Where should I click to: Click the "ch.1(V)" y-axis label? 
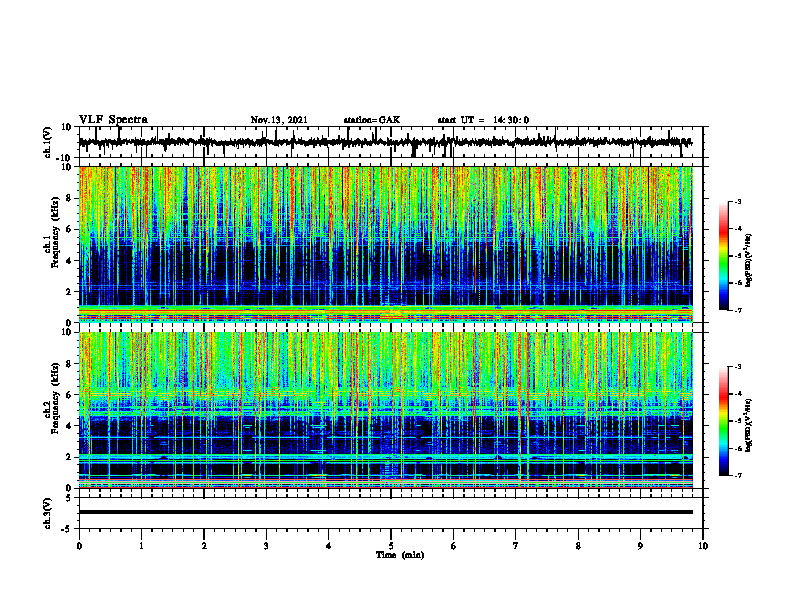point(48,142)
